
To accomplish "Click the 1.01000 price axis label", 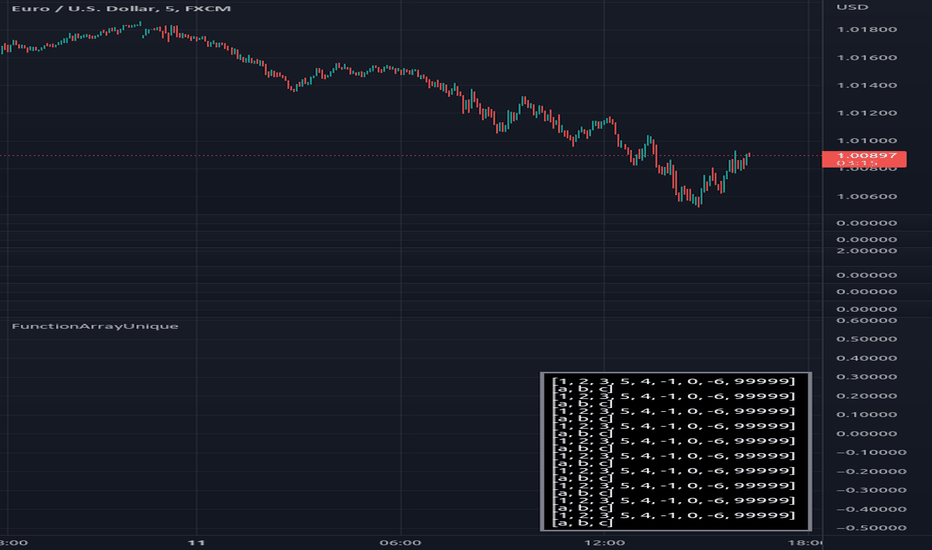I will click(x=867, y=141).
